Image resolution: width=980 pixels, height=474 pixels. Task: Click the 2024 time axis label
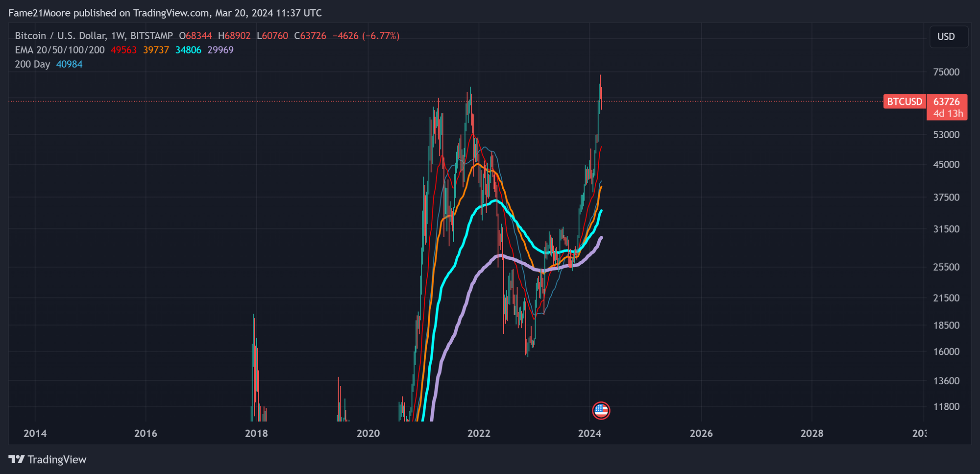coord(589,433)
